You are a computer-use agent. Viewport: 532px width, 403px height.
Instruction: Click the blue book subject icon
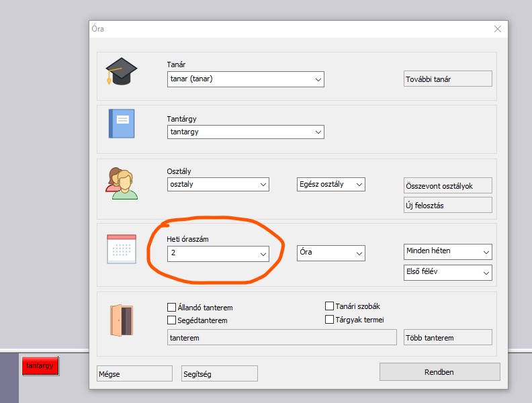122,124
